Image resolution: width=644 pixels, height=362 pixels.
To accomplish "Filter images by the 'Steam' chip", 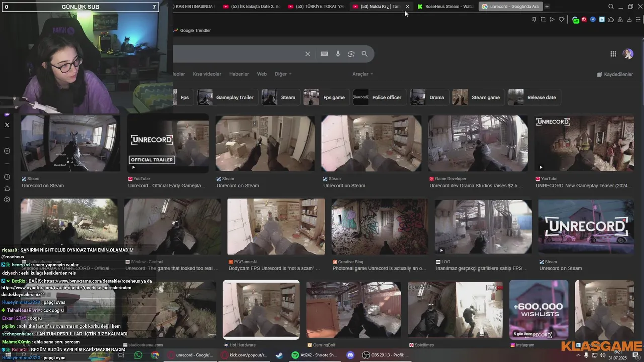I will 281,97.
